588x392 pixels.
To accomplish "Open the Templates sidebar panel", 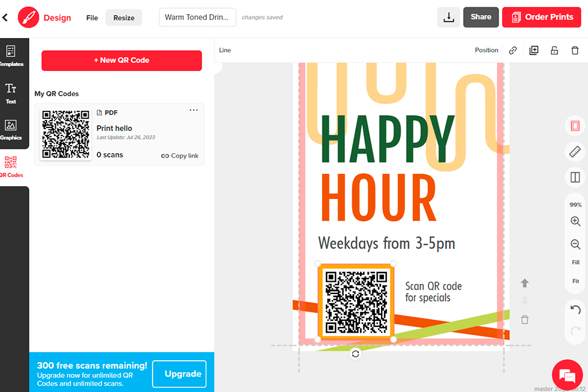I will [x=11, y=56].
